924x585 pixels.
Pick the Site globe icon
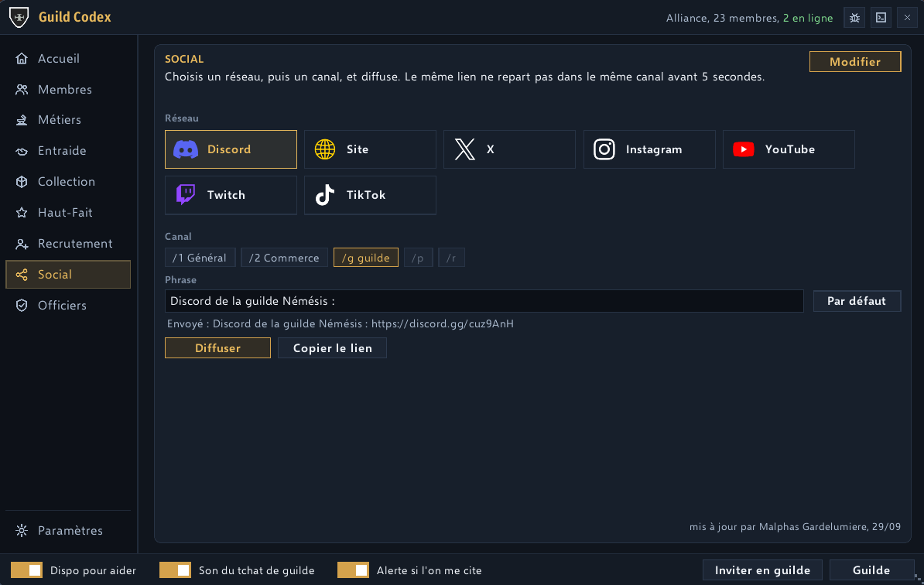[325, 149]
